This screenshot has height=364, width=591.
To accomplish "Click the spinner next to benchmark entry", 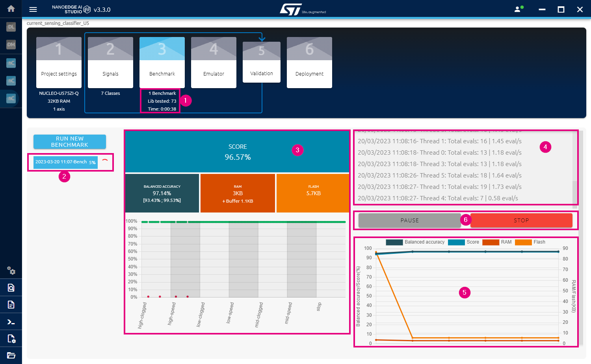I will 105,162.
